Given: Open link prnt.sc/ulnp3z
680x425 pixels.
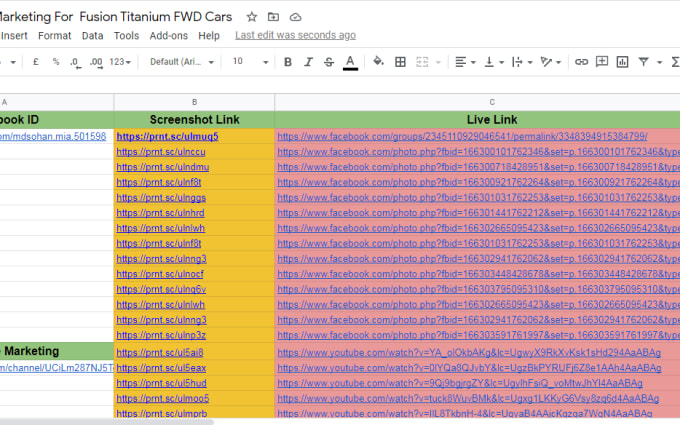Looking at the screenshot, I should [161, 335].
